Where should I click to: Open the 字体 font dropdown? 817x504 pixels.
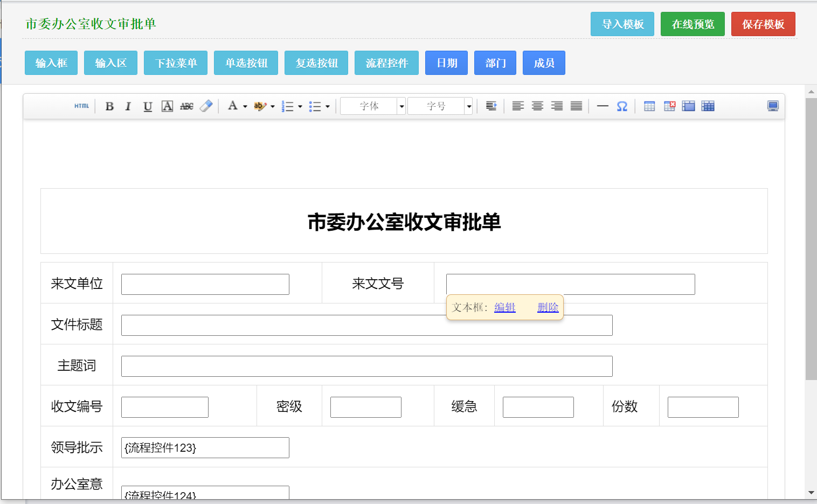(401, 106)
